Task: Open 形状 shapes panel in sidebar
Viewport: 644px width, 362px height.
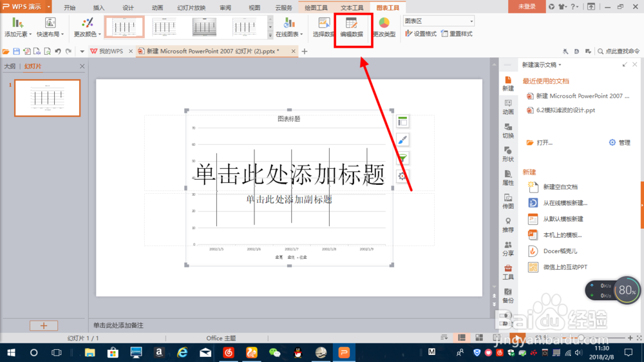Action: pyautogui.click(x=508, y=155)
